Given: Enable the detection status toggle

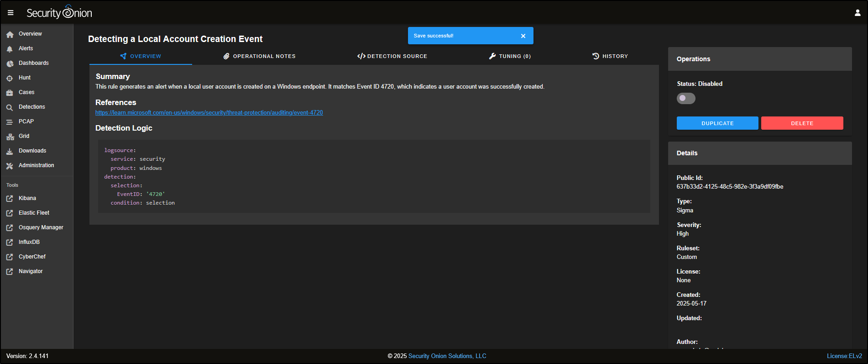Looking at the screenshot, I should (x=685, y=98).
